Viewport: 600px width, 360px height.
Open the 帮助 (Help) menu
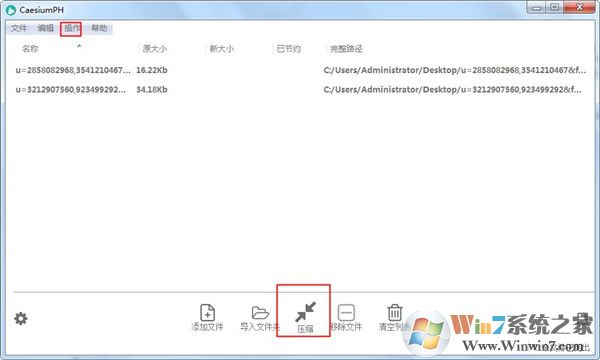coord(99,28)
